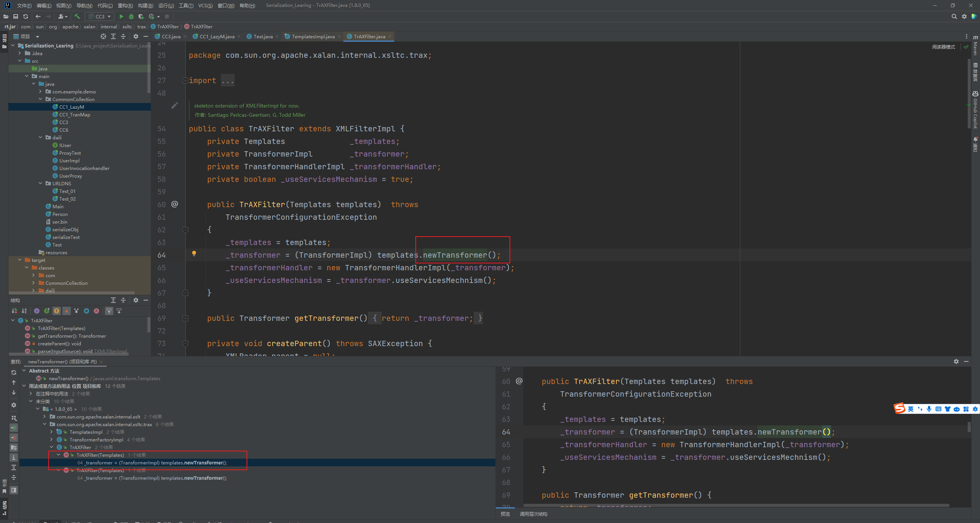
Task: Select ser.bin file in project tree
Action: [60, 222]
